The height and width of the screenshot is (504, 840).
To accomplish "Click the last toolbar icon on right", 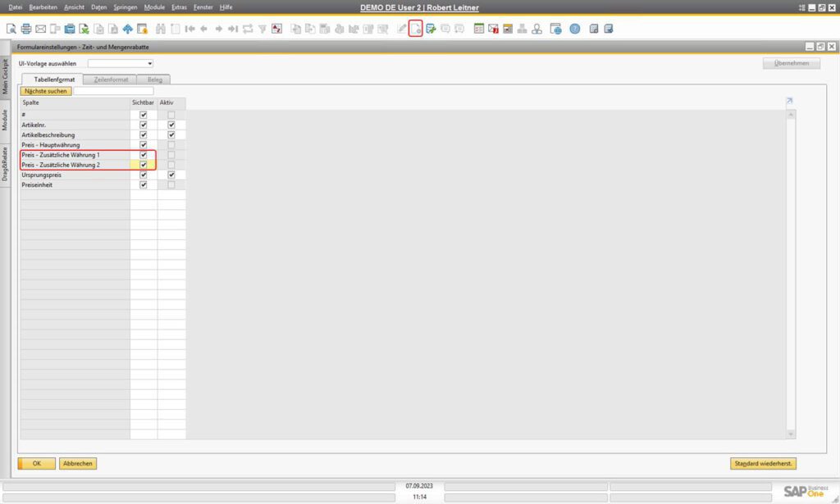I will pyautogui.click(x=609, y=29).
